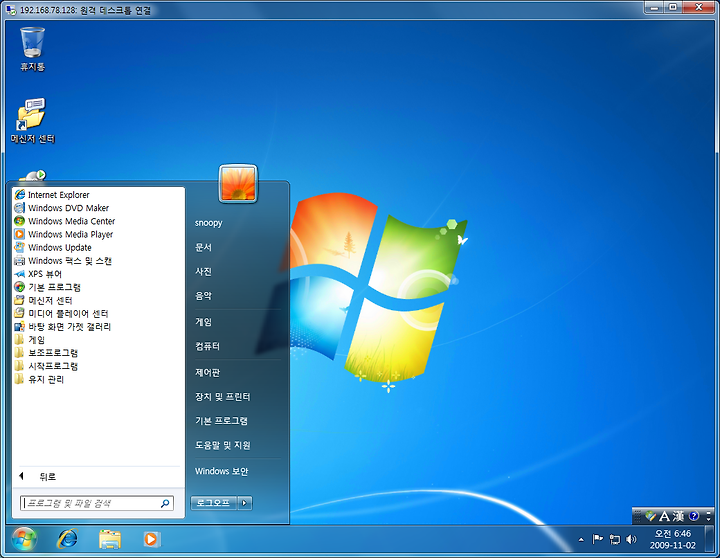Open 사진 from the Start menu
The height and width of the screenshot is (558, 720).
[203, 272]
